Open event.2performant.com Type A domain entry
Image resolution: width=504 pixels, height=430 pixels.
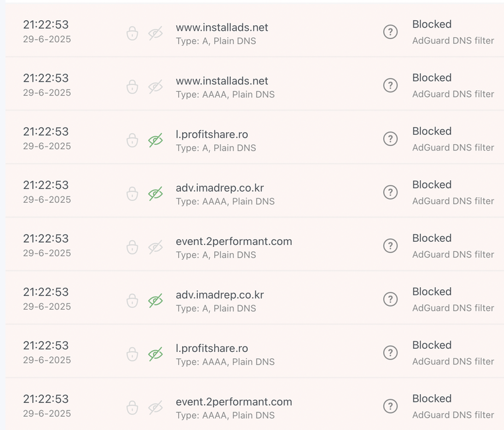pyautogui.click(x=234, y=242)
